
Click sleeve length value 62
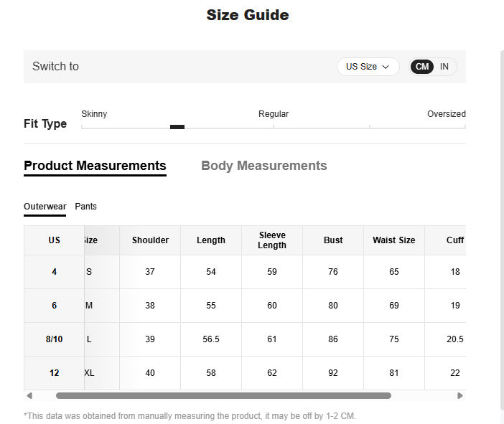(x=272, y=373)
